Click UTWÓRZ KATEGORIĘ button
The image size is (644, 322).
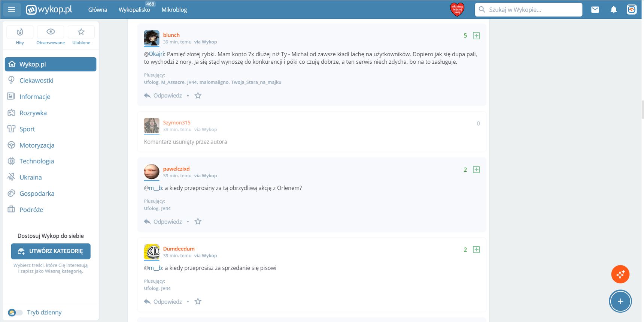click(51, 251)
